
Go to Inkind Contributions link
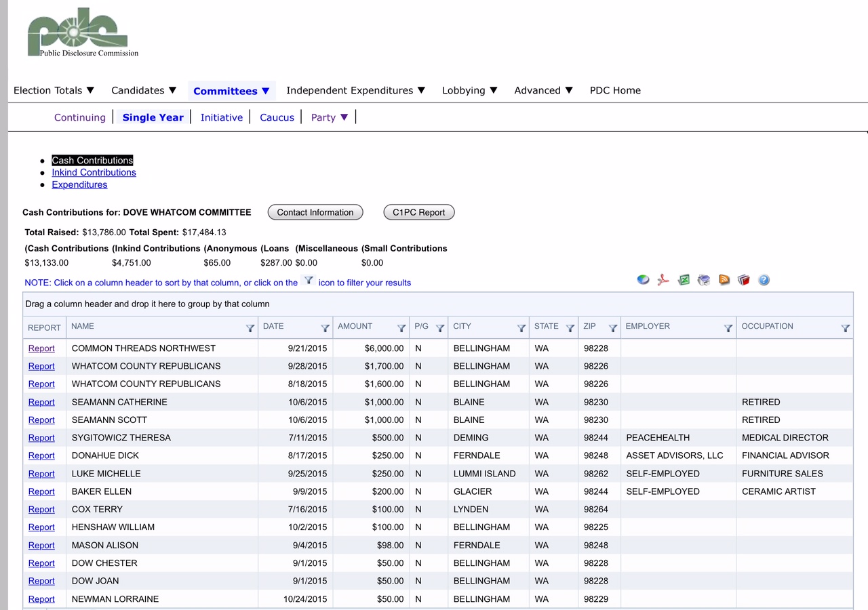tap(94, 172)
